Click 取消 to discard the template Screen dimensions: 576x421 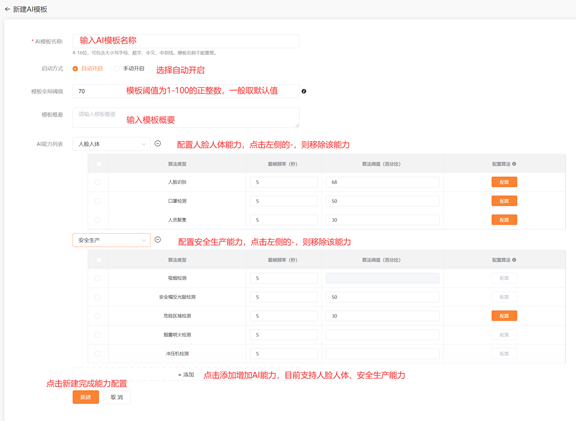point(117,397)
